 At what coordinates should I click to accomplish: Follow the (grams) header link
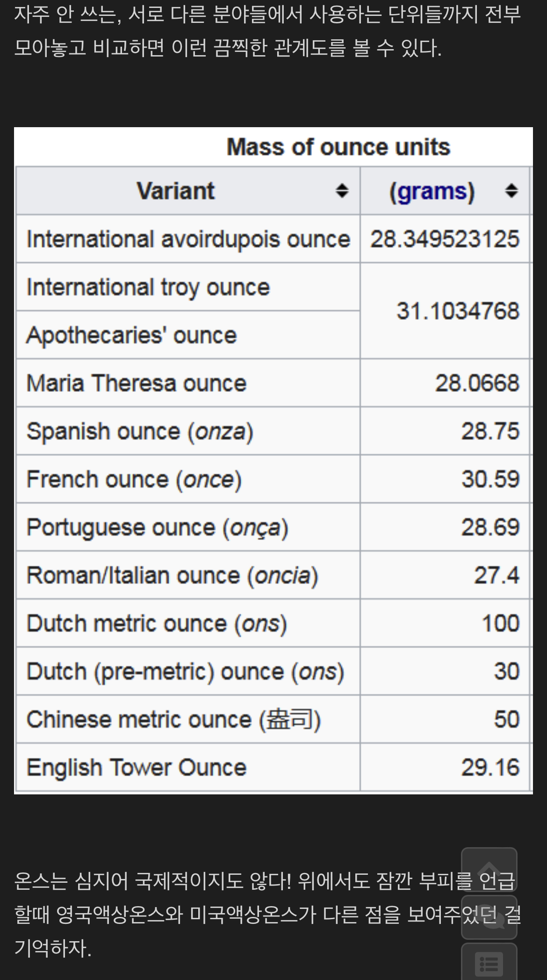[x=432, y=192]
